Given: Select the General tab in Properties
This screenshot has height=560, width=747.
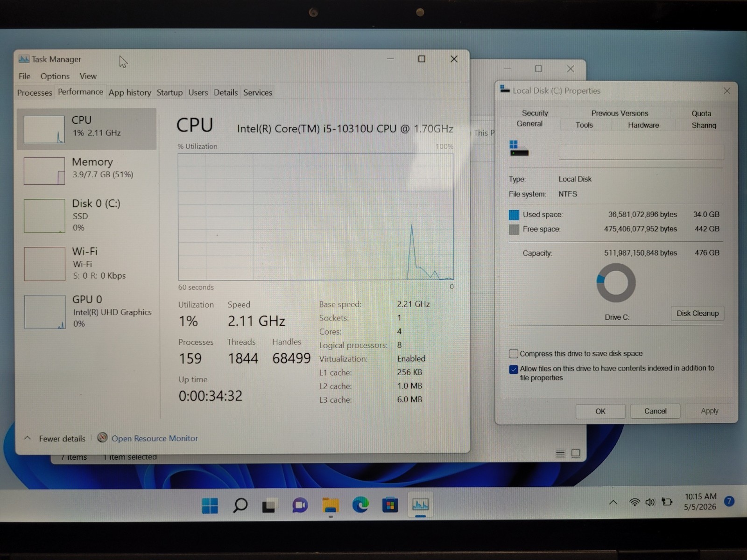Looking at the screenshot, I should pos(529,124).
